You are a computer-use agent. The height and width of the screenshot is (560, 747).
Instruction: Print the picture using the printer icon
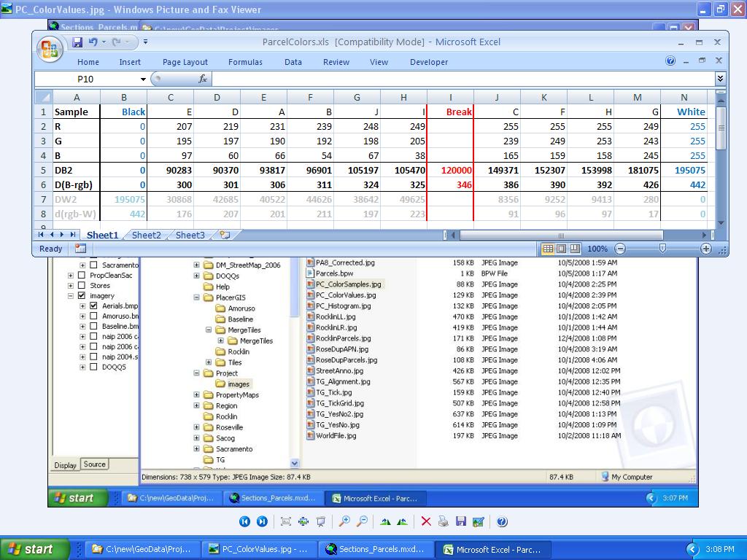443,521
